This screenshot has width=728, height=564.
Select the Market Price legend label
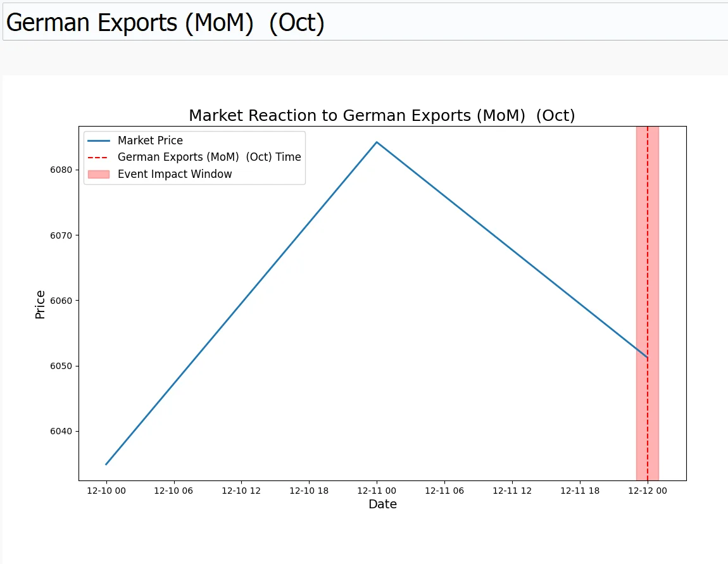click(150, 141)
